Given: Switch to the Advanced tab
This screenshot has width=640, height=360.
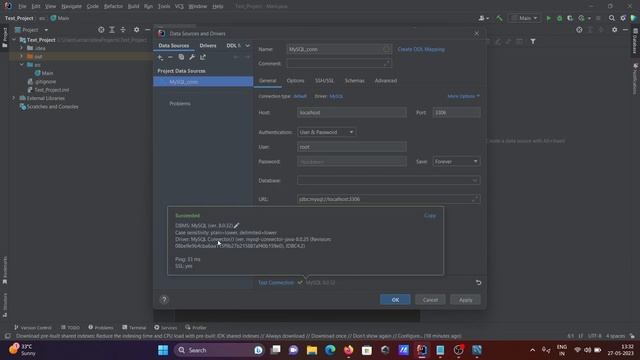Looking at the screenshot, I should coord(386,81).
